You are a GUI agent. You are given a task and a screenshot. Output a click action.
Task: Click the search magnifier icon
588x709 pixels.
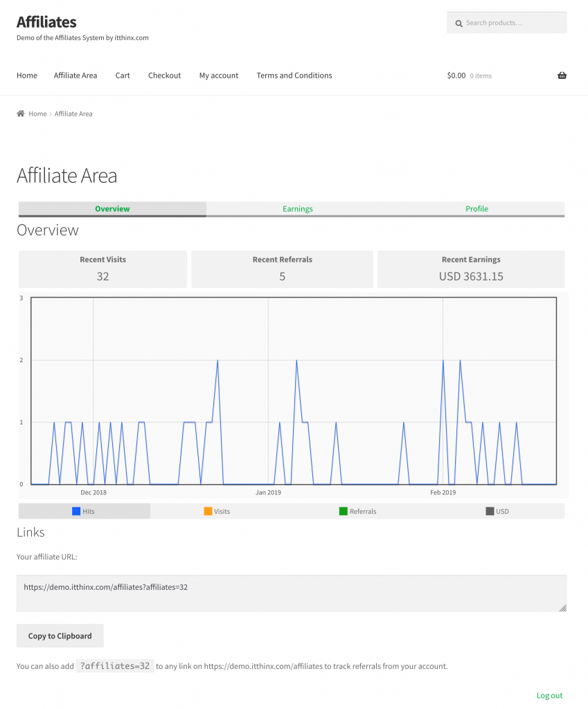click(x=458, y=23)
